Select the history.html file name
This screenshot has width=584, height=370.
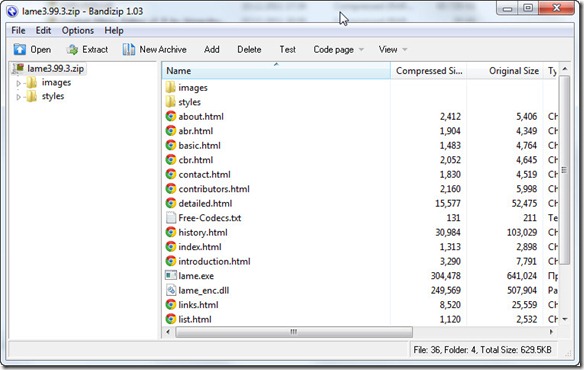click(x=203, y=233)
